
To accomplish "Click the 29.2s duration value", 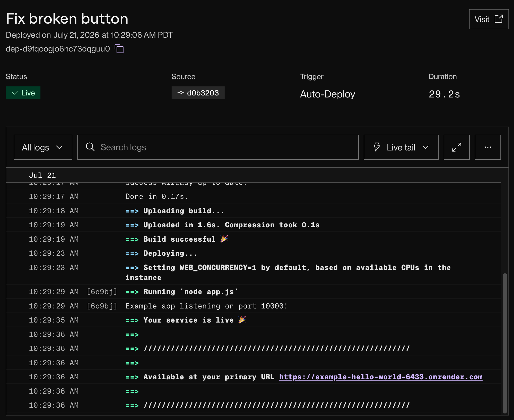I will (x=444, y=94).
